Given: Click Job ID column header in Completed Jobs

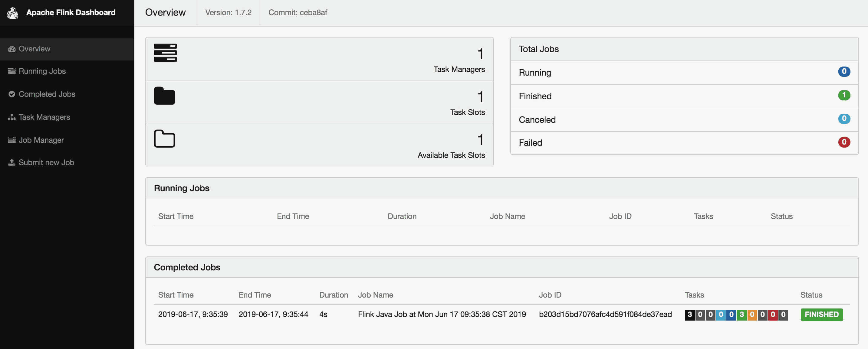Looking at the screenshot, I should [550, 295].
